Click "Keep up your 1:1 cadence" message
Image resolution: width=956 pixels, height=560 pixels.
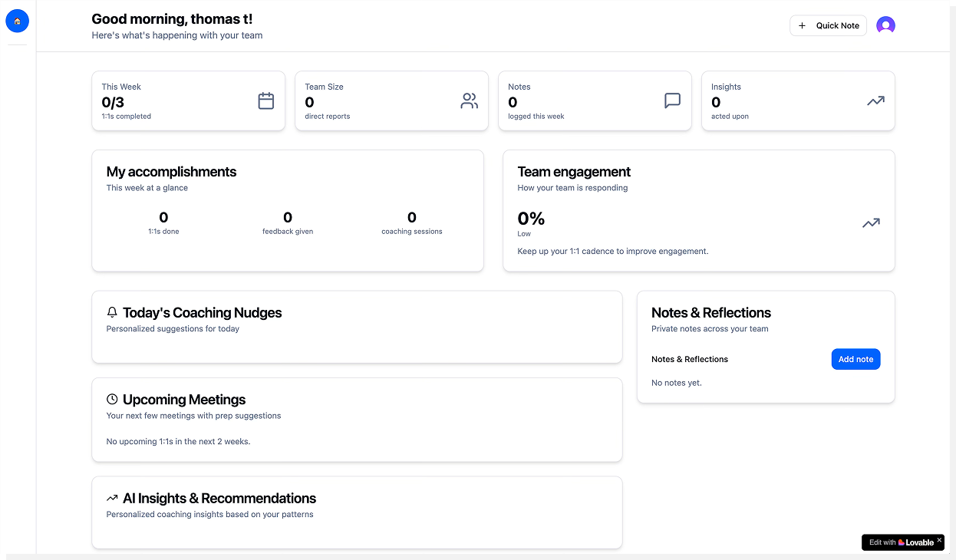(x=613, y=251)
